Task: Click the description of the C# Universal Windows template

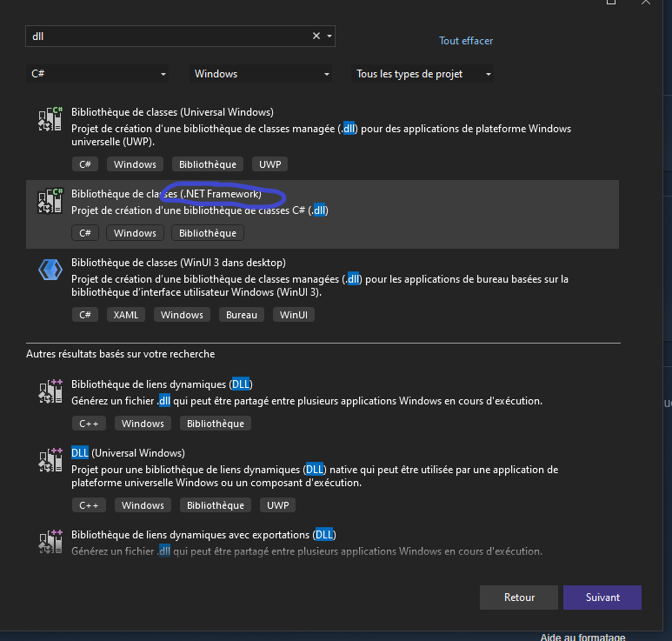Action: pos(321,135)
